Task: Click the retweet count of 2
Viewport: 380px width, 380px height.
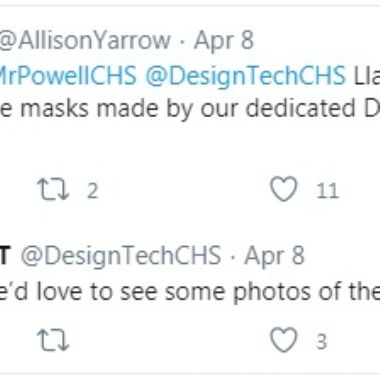Action: (x=92, y=190)
